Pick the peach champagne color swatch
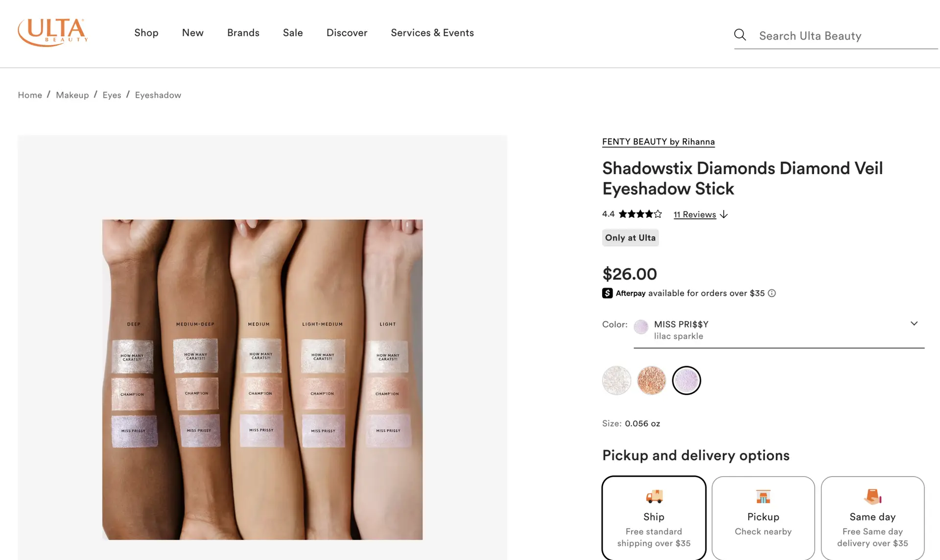The image size is (940, 560). (651, 380)
